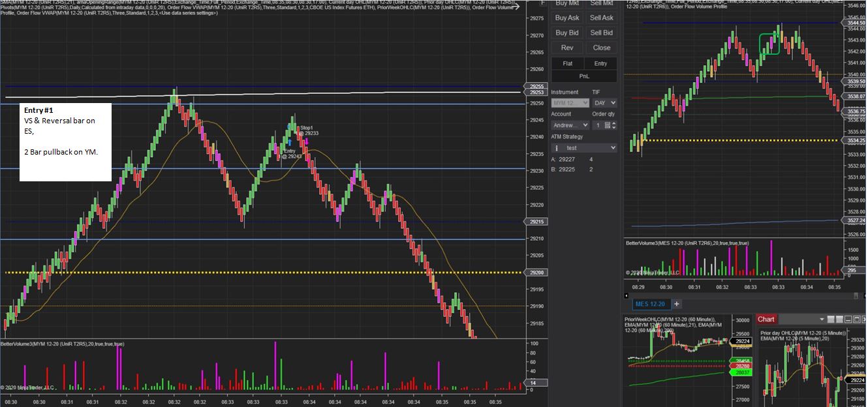The height and width of the screenshot is (407, 868).
Task: Click Order qty input field
Action: 598,125
